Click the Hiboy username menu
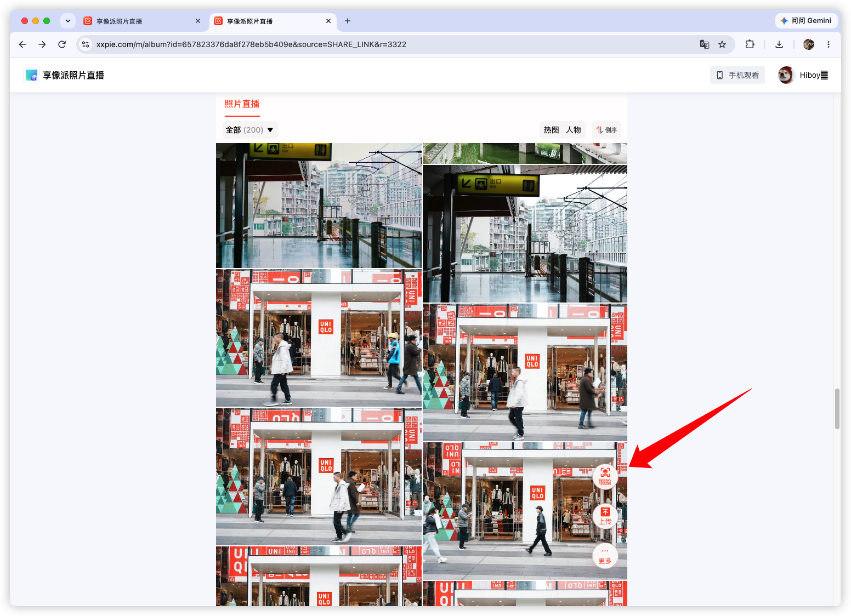This screenshot has width=851, height=616. pyautogui.click(x=814, y=75)
